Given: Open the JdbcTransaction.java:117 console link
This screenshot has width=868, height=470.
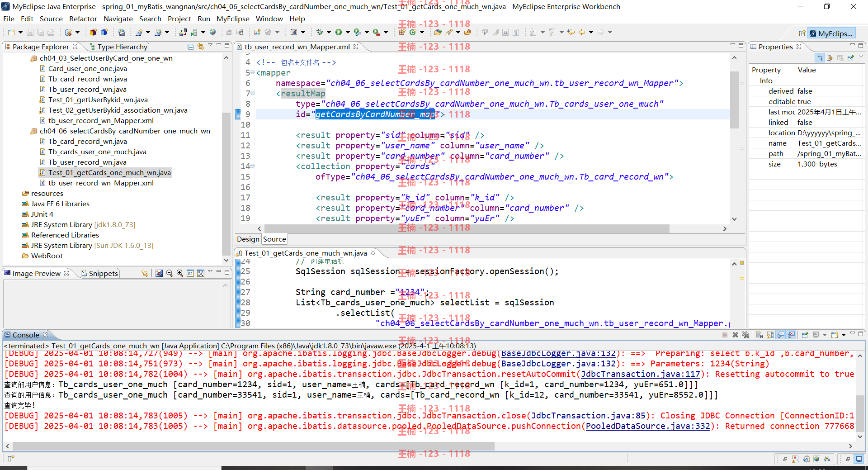Looking at the screenshot, I should coord(640,374).
